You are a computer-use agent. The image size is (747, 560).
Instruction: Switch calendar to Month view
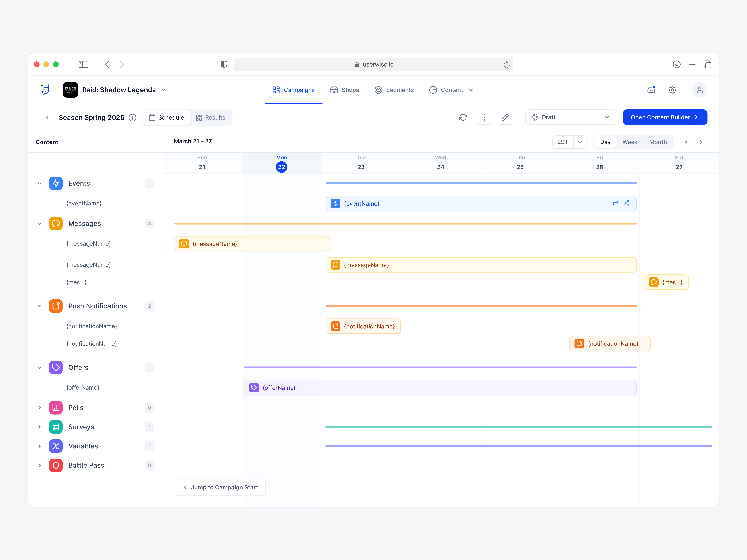coord(658,142)
